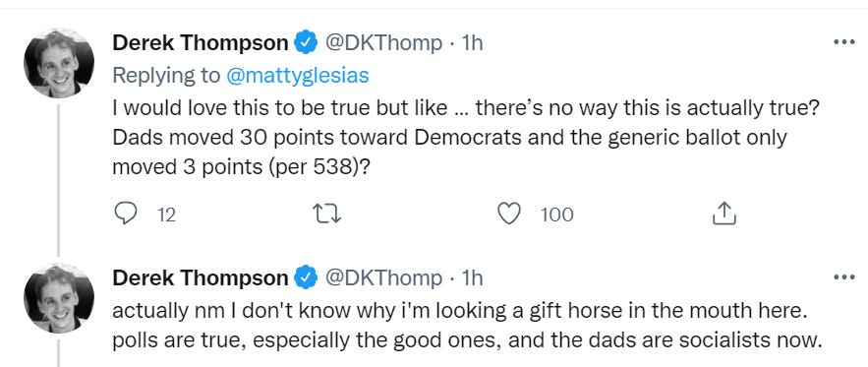The image size is (868, 367).
Task: Open the share icon on the first tweet
Action: (x=723, y=214)
